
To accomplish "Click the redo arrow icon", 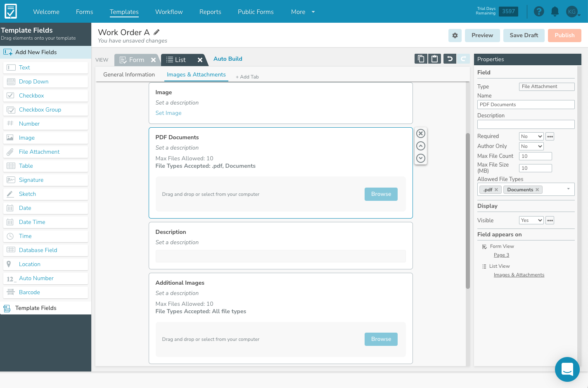I will [x=463, y=59].
